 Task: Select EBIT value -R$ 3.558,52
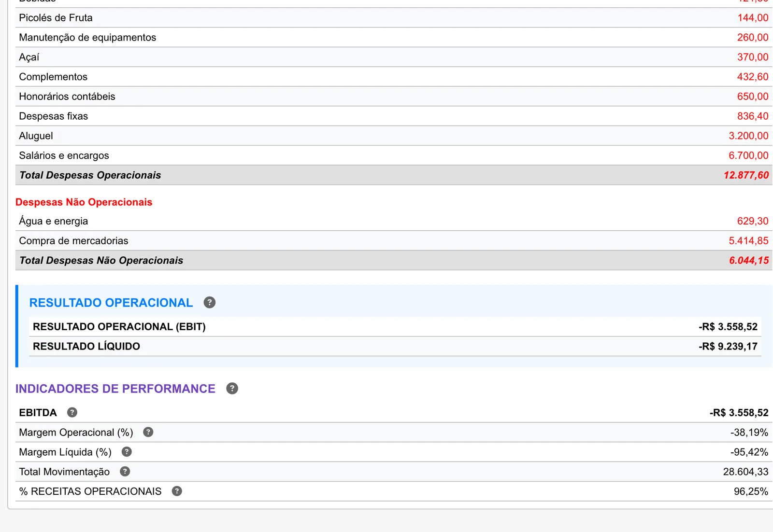point(728,327)
